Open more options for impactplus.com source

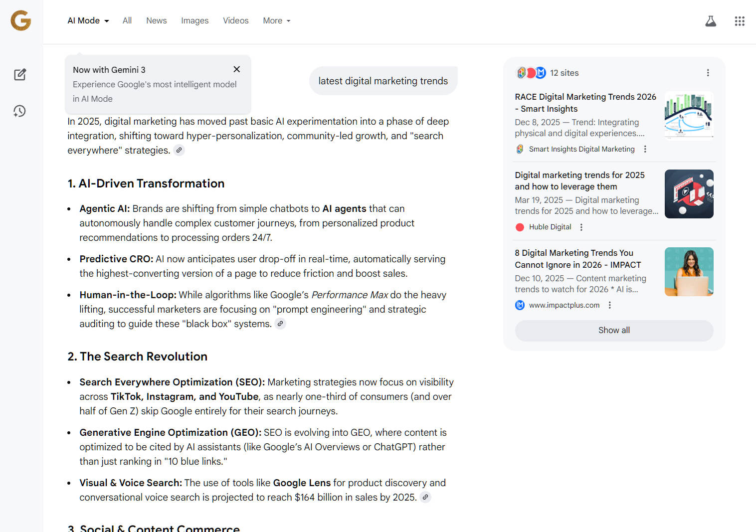point(610,305)
